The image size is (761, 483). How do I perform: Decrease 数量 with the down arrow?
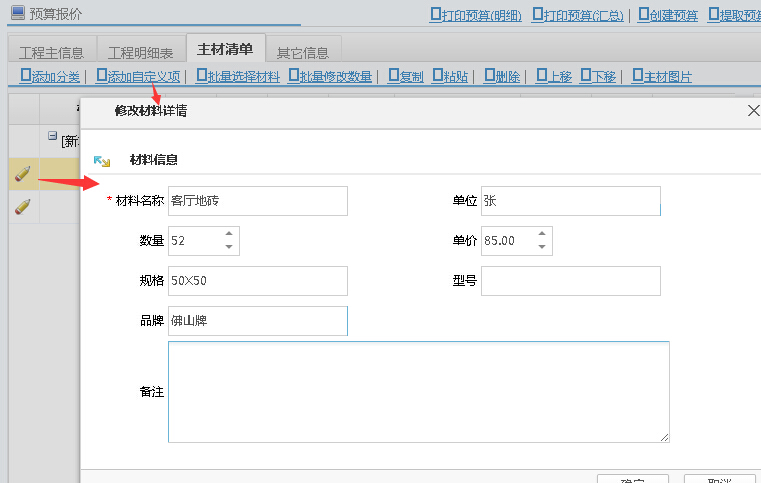point(229,247)
